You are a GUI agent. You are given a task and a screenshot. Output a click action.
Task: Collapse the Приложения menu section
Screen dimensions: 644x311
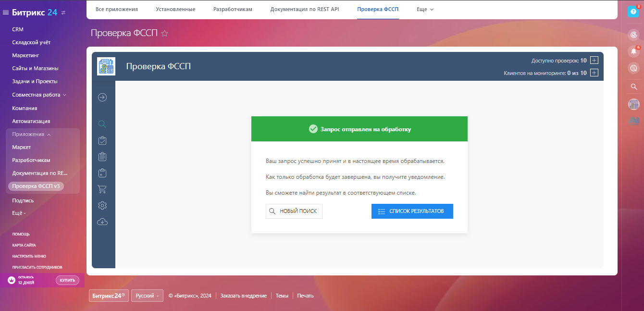tap(31, 134)
